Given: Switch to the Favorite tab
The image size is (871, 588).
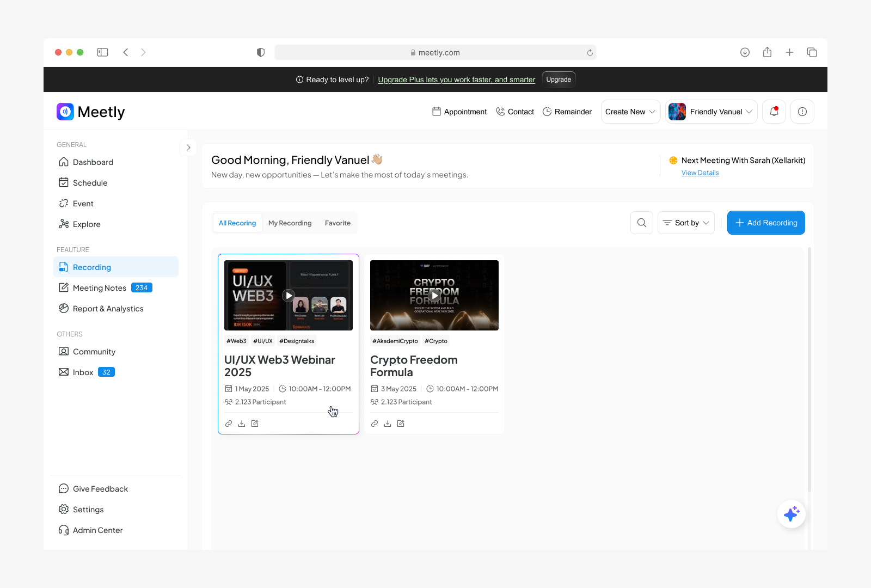Looking at the screenshot, I should click(337, 223).
